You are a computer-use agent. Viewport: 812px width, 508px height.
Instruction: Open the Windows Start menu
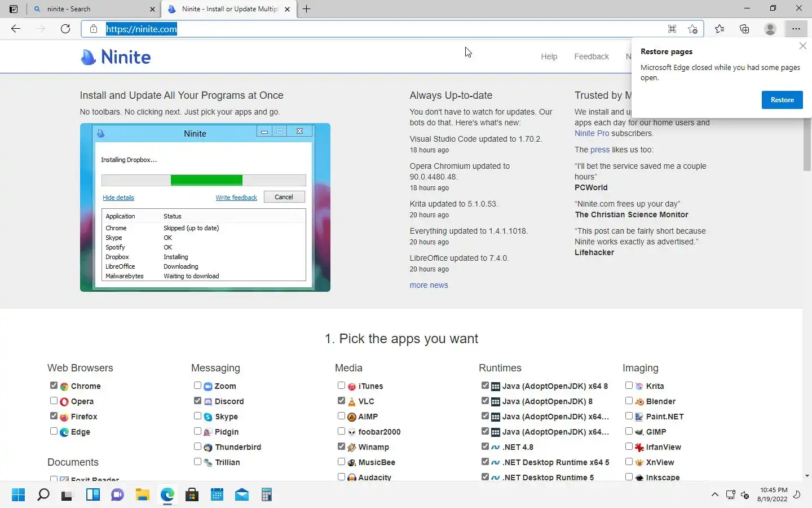click(x=18, y=495)
